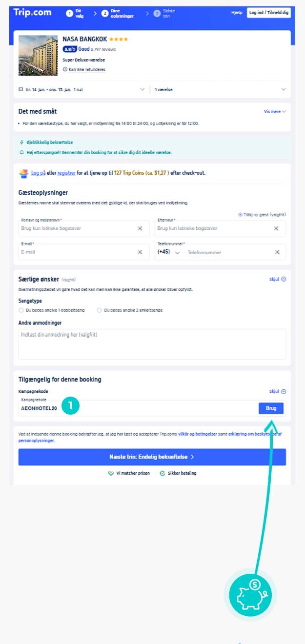Clear the Fornavn og mellemnavn field icon
Viewport: 305px width, 644px height.
[x=140, y=228]
